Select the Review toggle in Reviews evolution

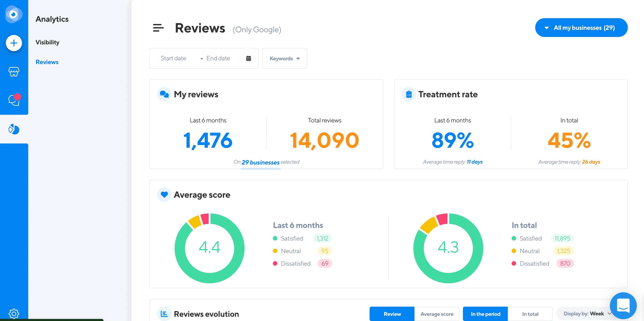point(392,314)
